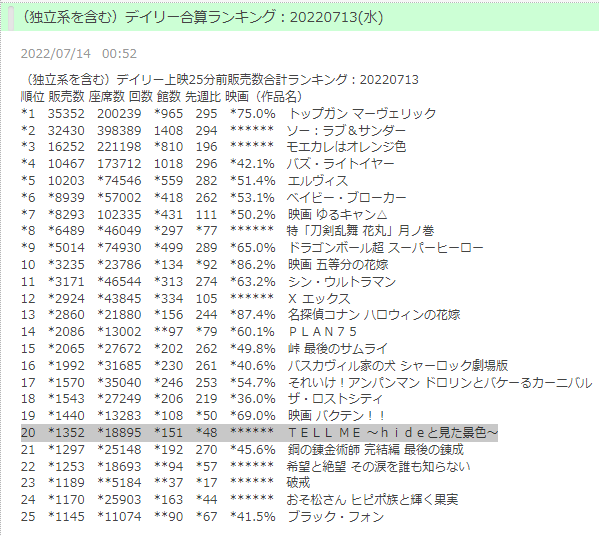Viewport: 599px width, 536px height.
Task: Click the モエカレはオレンジ色 entry
Action: 213,147
